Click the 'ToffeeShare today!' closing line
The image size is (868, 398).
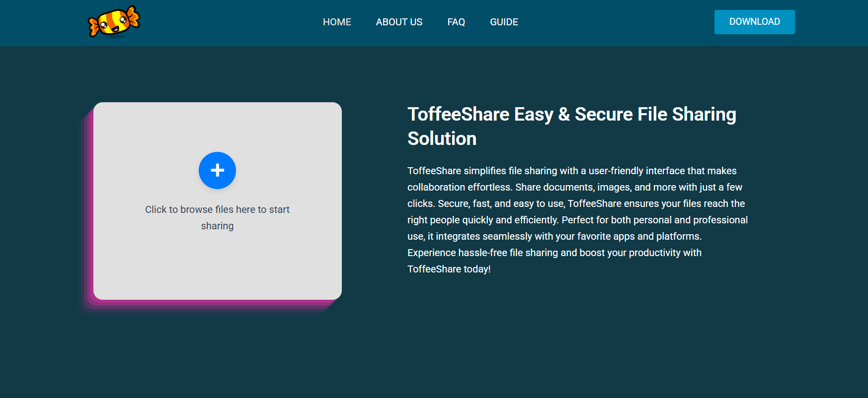point(449,269)
